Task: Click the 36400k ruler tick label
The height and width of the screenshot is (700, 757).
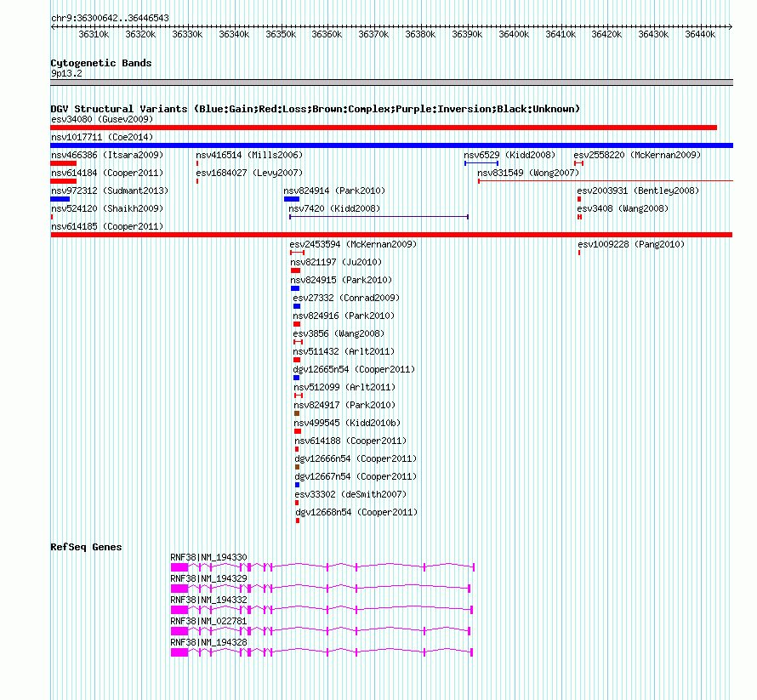Action: [514, 34]
